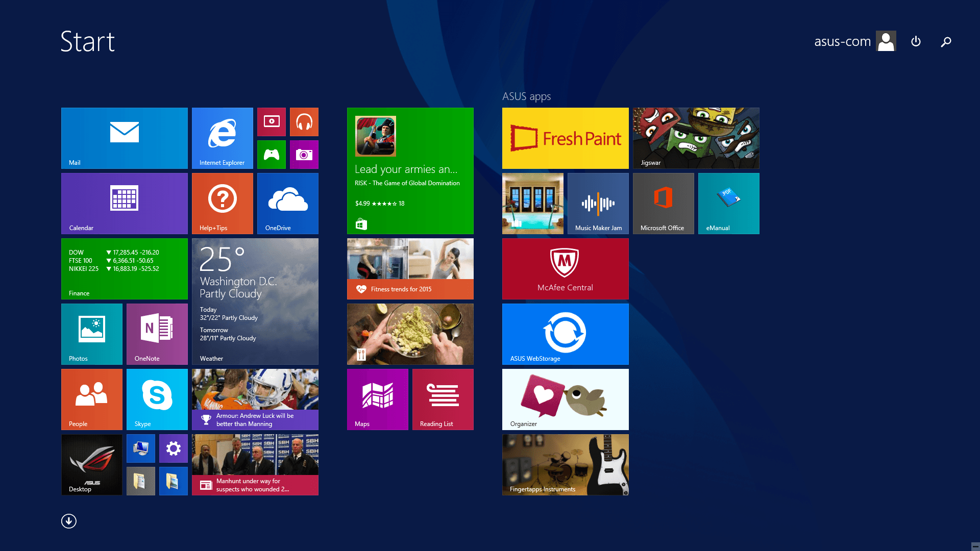
Task: Open the Music headphones tile
Action: (x=304, y=121)
